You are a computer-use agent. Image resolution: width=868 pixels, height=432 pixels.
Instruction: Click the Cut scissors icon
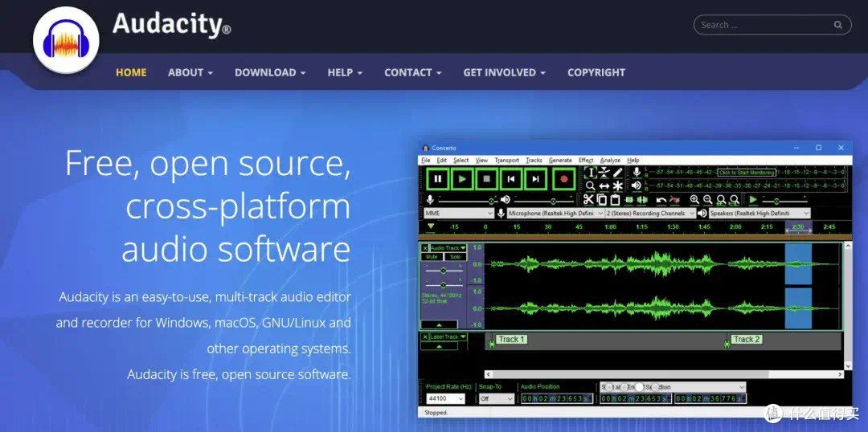pyautogui.click(x=588, y=200)
